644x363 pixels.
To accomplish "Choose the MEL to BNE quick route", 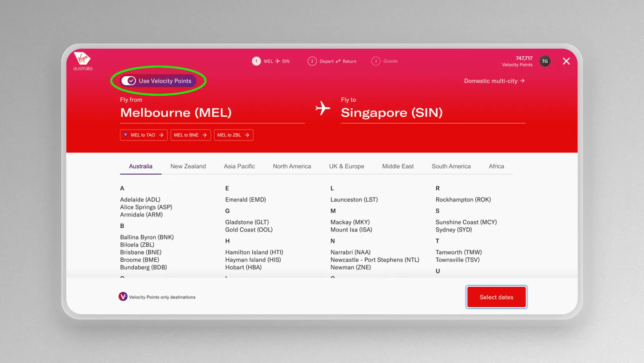I will (190, 135).
